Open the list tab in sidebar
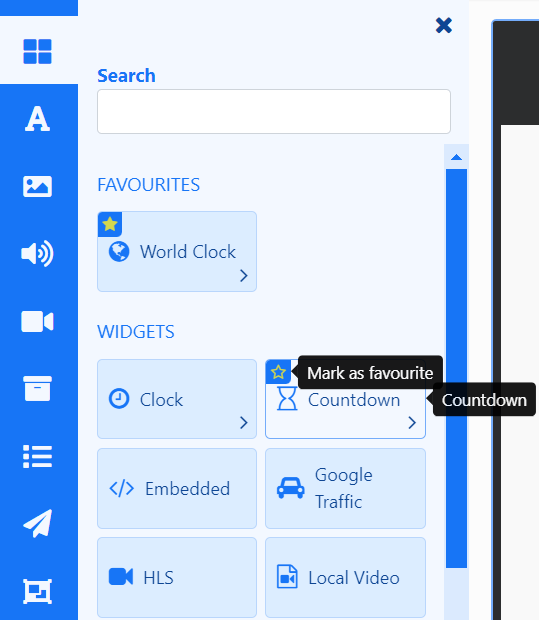539x620 pixels. 38,456
